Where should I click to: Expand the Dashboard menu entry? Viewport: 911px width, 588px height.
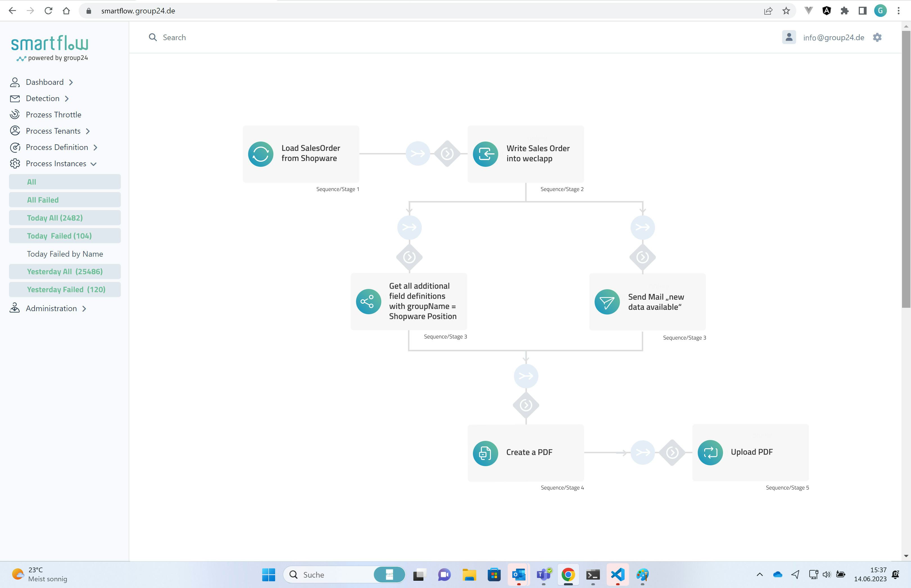pos(45,82)
